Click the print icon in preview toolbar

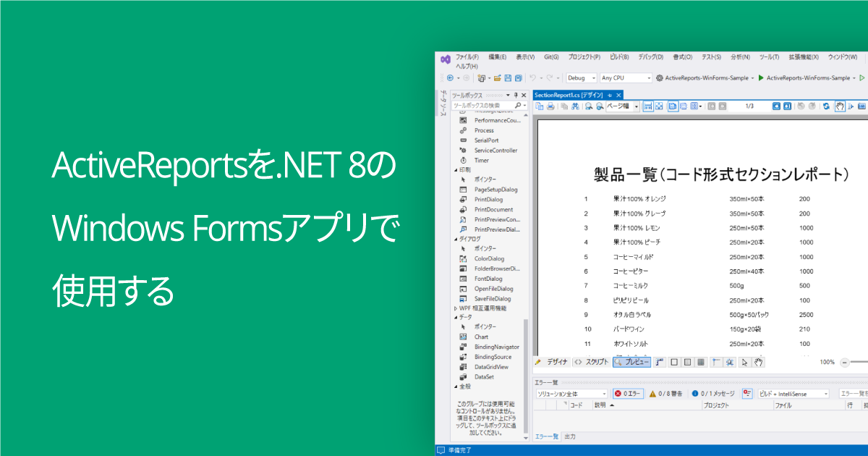(x=550, y=106)
